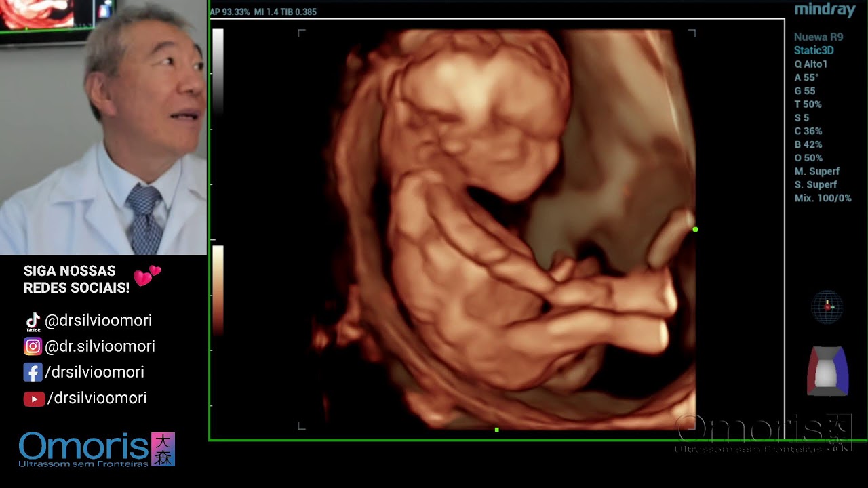This screenshot has height=488, width=868.
Task: Click the 'Q Alto1' parameter
Action: (x=811, y=64)
